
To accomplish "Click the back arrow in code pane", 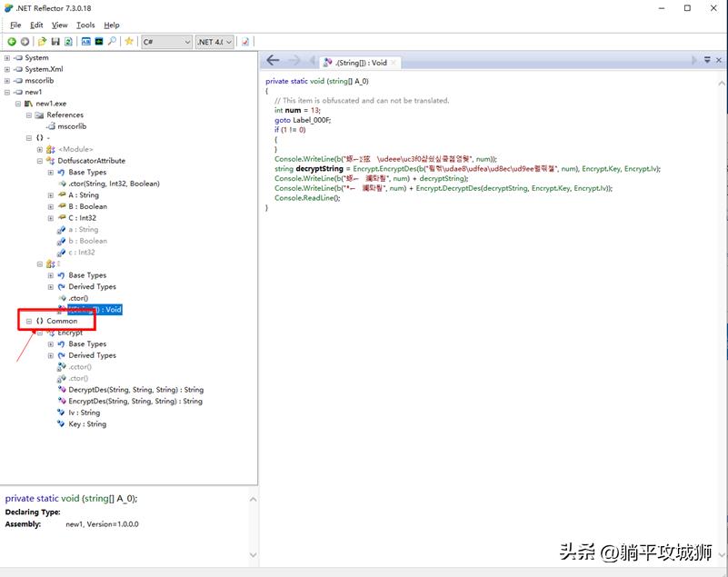I will pos(273,61).
